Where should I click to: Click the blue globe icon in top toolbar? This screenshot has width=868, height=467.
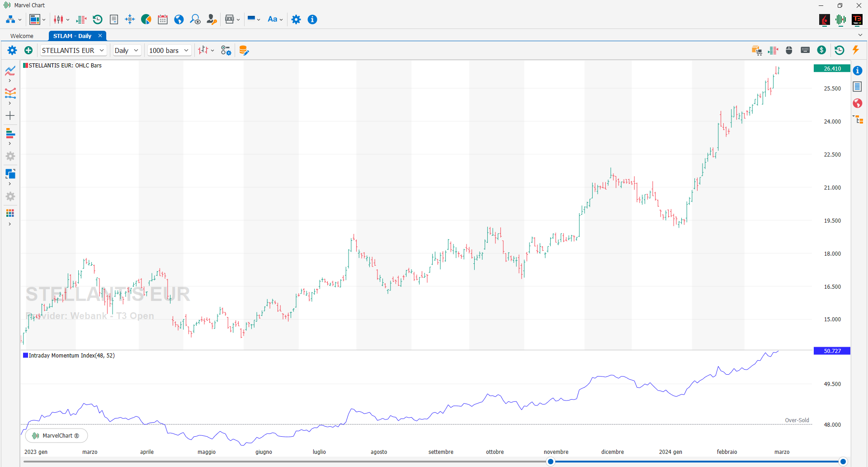[179, 19]
